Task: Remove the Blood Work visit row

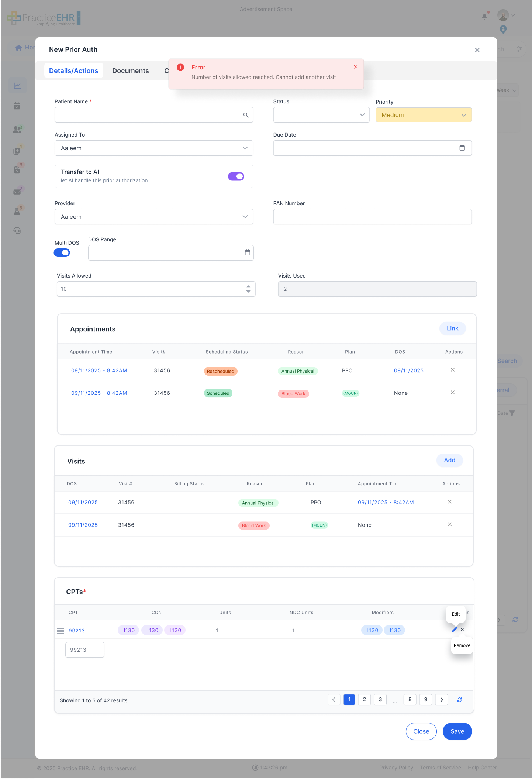Action: (x=449, y=524)
